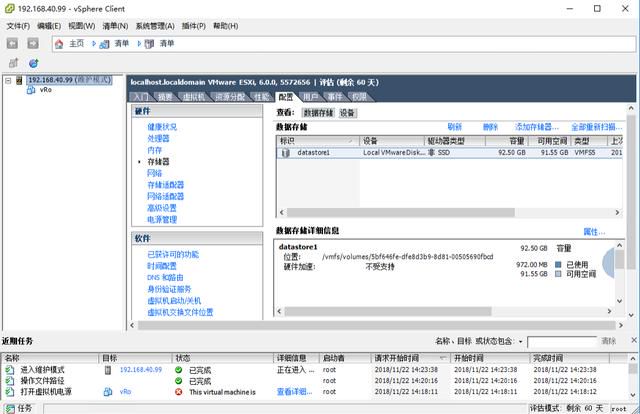Open 时间配置 in software list
Viewport: 640px width, 414px height.
click(x=162, y=266)
